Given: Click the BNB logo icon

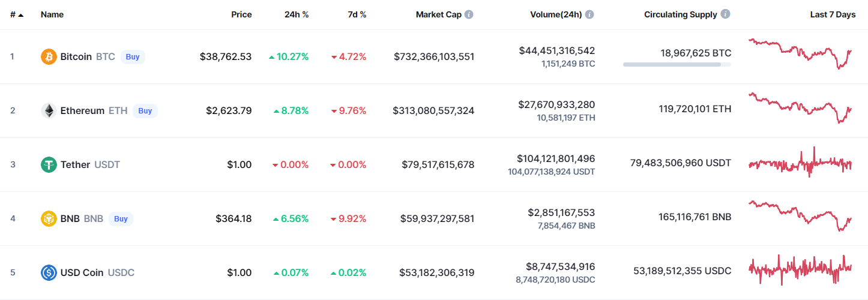Looking at the screenshot, I should (x=49, y=219).
